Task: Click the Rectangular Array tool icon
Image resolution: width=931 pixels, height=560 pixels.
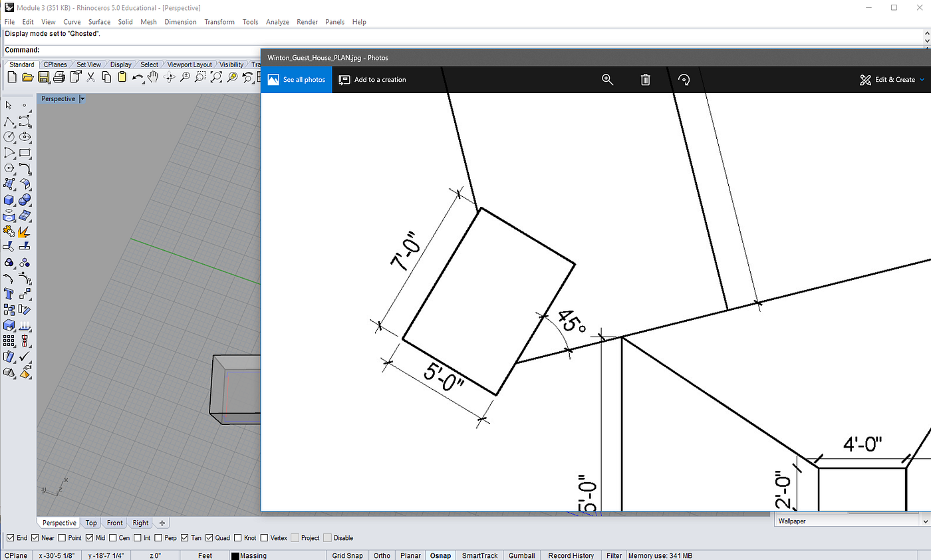Action: click(9, 341)
